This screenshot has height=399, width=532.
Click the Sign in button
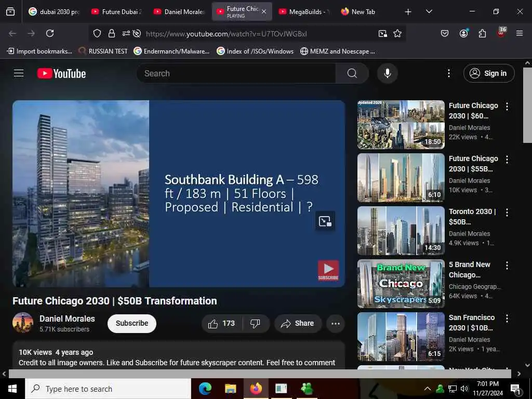(489, 73)
